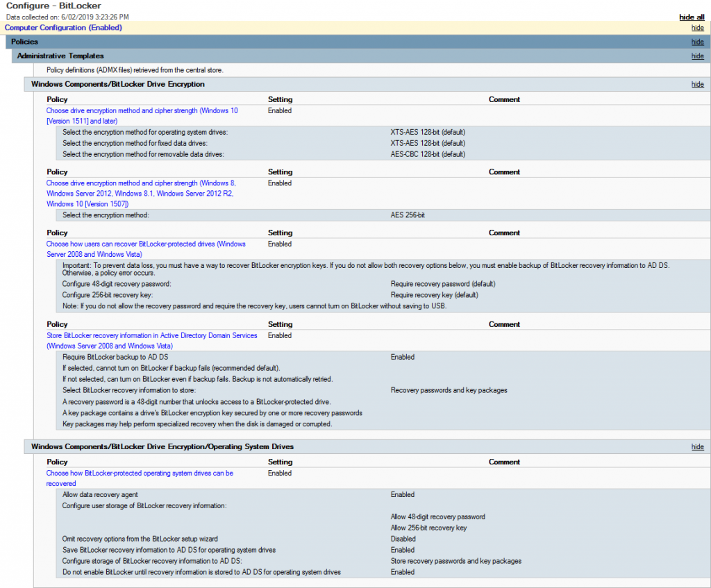This screenshot has height=588, width=711.
Task: Click 'Policy definitions (ADMX files) retrieved' text
Action: click(x=135, y=70)
